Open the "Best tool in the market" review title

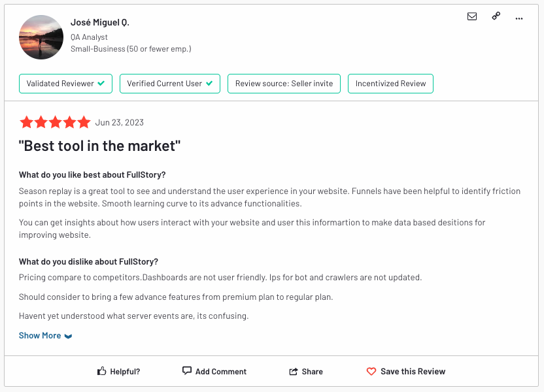click(x=99, y=146)
